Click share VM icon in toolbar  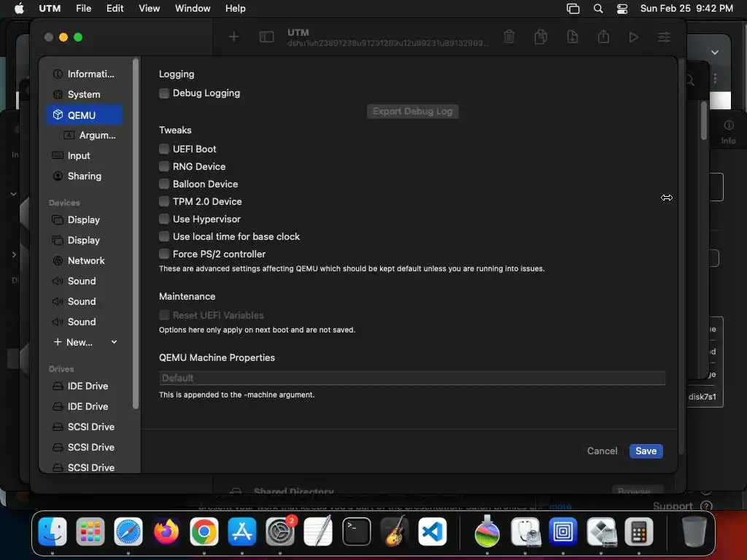pyautogui.click(x=603, y=36)
